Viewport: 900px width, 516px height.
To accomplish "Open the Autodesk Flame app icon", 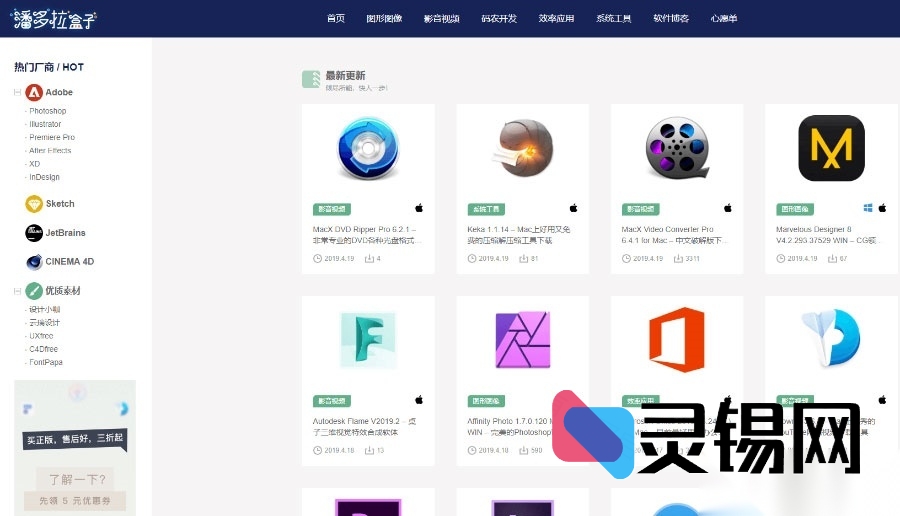I will click(x=368, y=339).
